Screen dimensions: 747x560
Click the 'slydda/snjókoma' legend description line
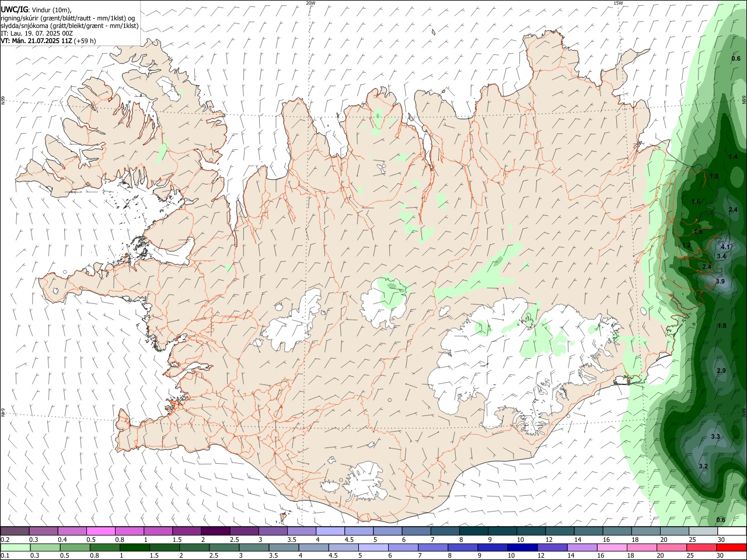pyautogui.click(x=69, y=26)
